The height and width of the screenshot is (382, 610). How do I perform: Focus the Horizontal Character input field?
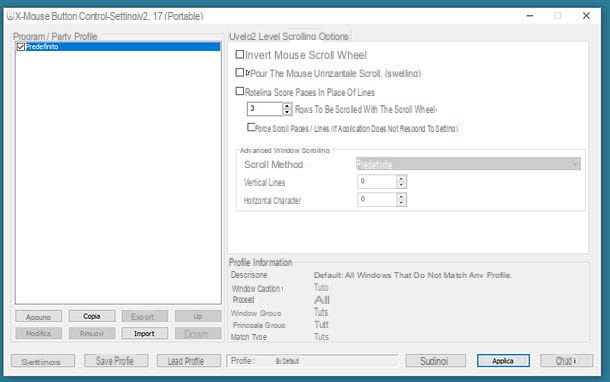[377, 200]
